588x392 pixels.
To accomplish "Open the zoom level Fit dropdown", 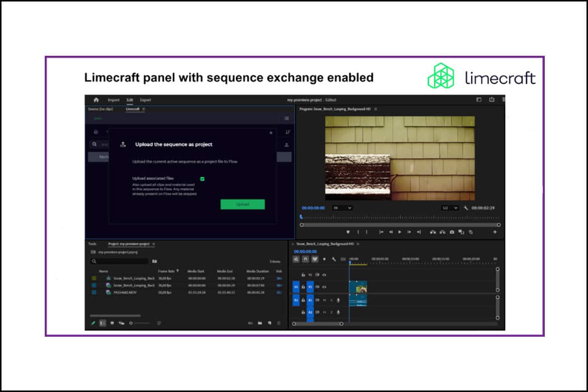I will pyautogui.click(x=343, y=208).
